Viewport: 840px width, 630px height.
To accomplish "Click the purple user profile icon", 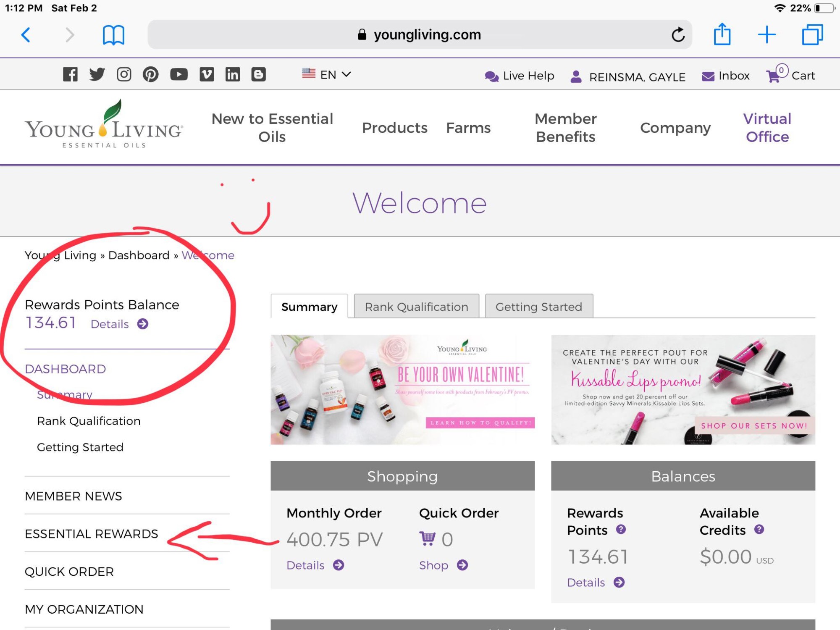I will coord(576,76).
